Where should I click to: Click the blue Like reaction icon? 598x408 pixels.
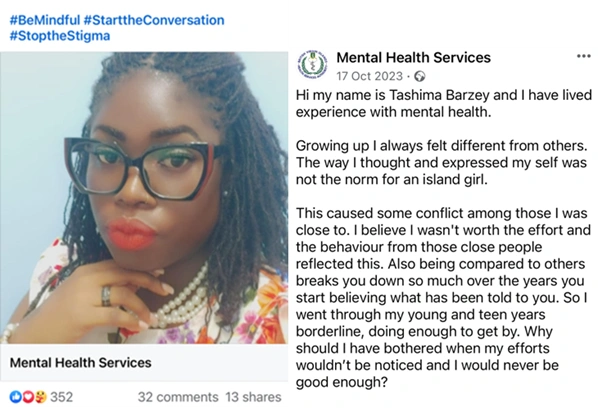(16, 397)
